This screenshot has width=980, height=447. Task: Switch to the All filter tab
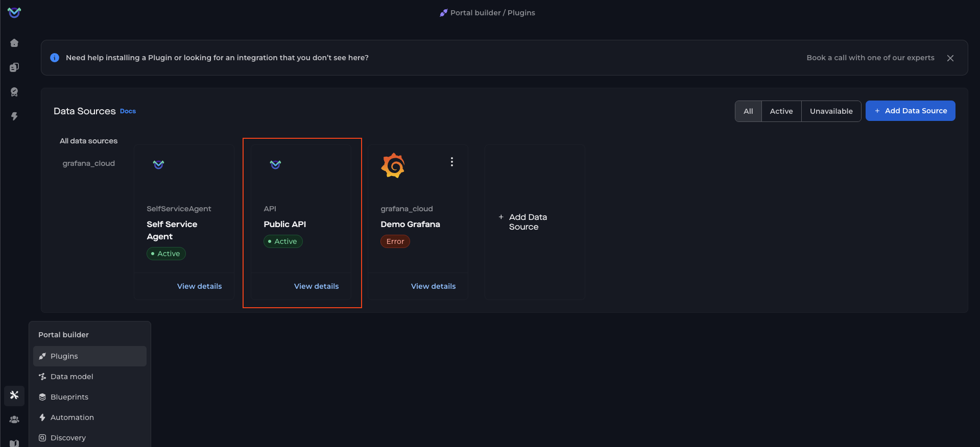tap(748, 111)
